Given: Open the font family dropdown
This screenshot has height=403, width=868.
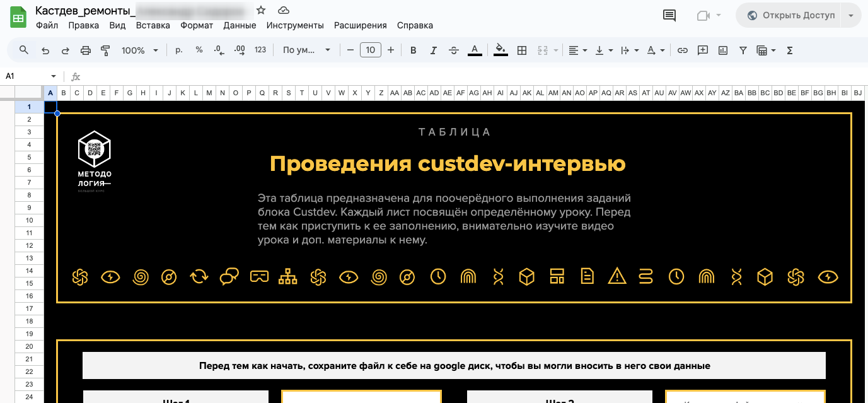Looking at the screenshot, I should 306,50.
